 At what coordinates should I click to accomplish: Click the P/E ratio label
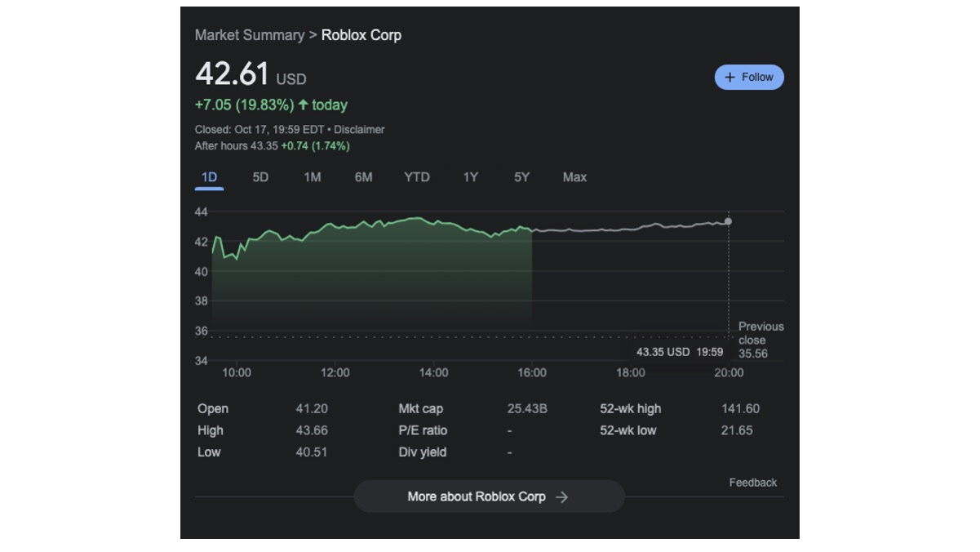423,430
